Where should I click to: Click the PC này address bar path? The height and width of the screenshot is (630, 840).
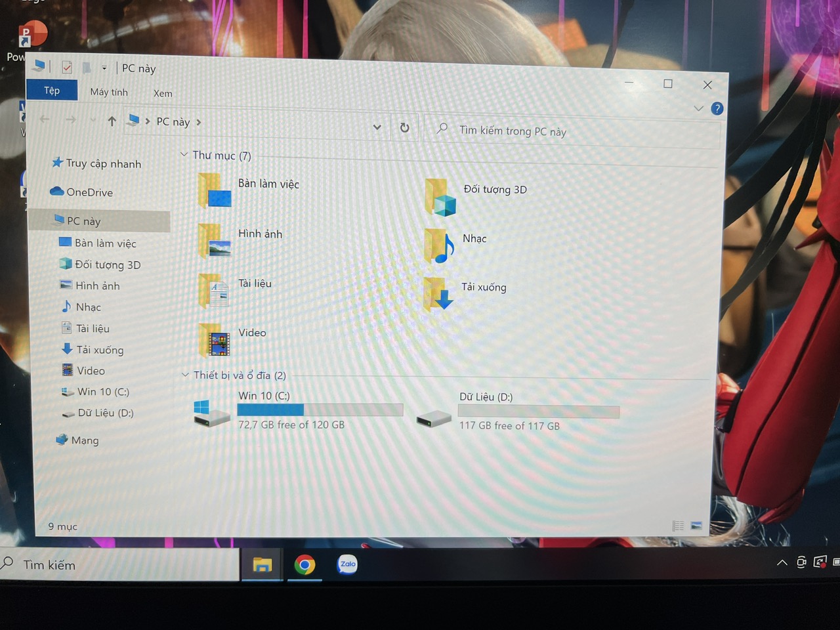pyautogui.click(x=173, y=121)
